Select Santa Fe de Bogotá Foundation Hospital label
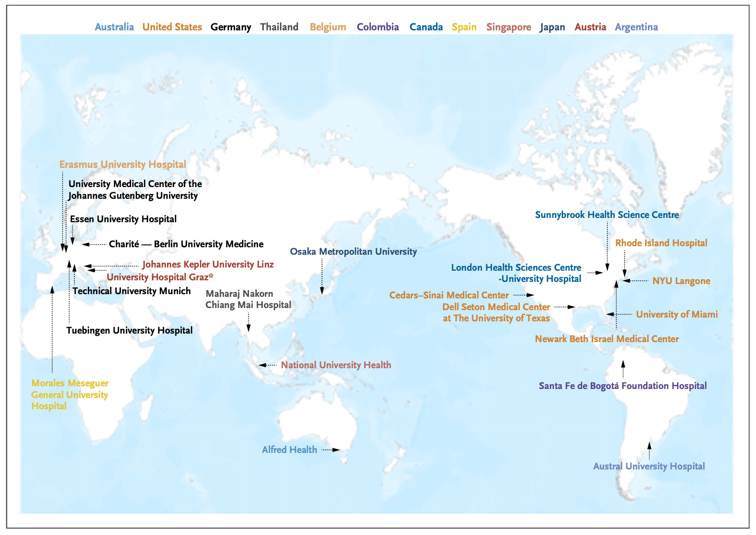The width and height of the screenshot is (756, 535). tap(623, 386)
